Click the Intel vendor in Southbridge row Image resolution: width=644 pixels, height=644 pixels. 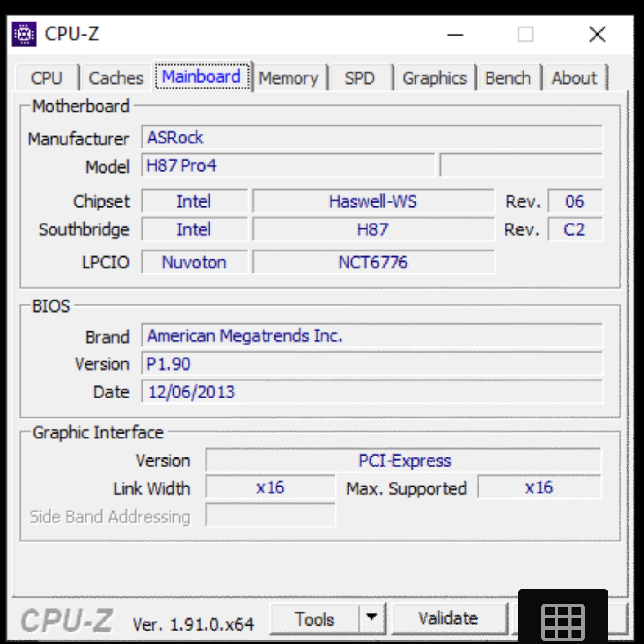click(x=194, y=229)
